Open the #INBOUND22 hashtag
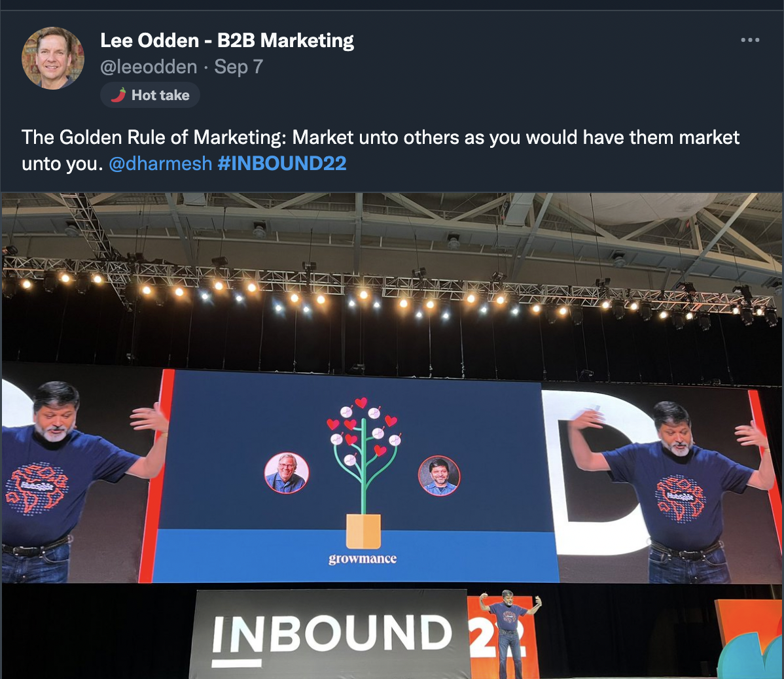 tap(282, 164)
